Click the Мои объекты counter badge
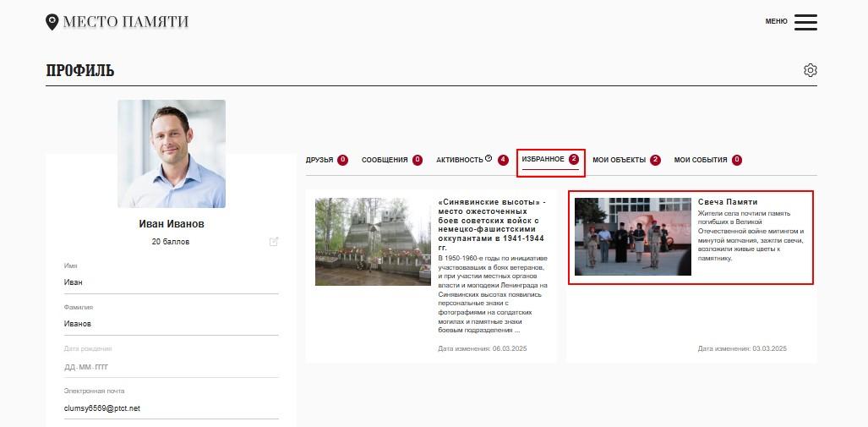 (655, 160)
